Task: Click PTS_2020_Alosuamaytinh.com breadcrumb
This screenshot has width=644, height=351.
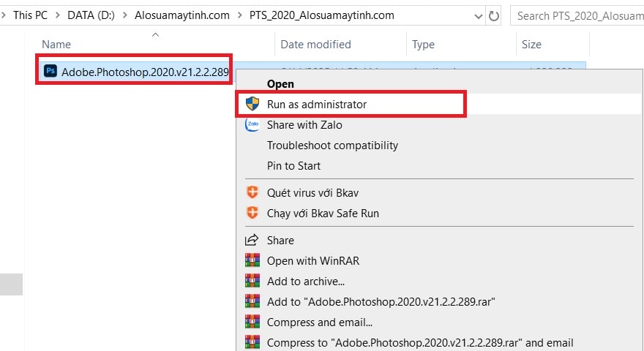Action: pos(321,15)
